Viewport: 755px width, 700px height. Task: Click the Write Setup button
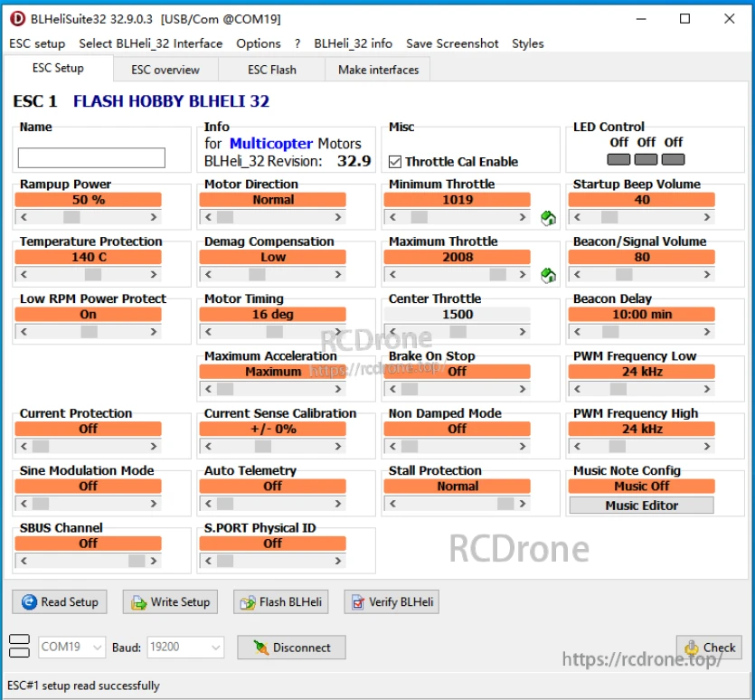170,601
